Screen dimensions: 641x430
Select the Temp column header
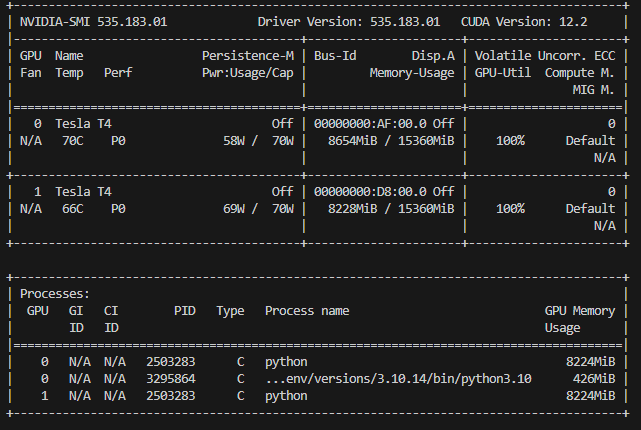(x=69, y=73)
